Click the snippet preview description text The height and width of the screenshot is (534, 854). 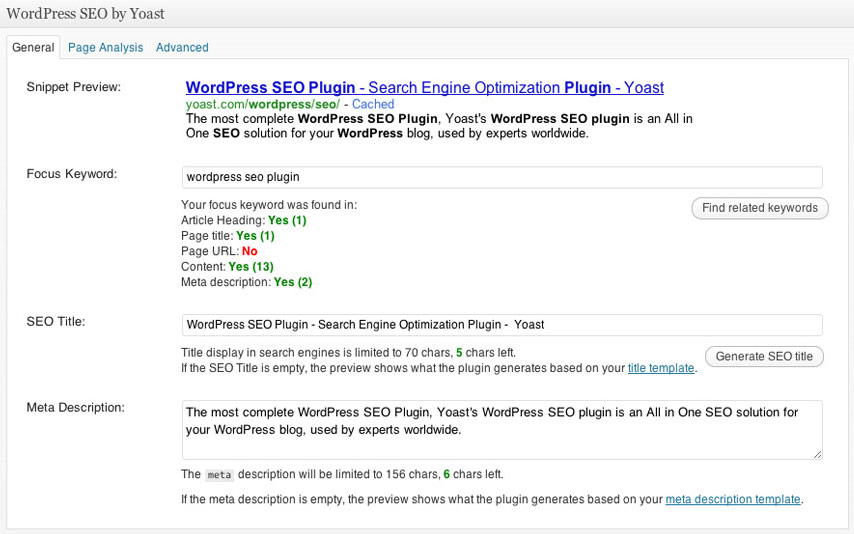click(x=438, y=126)
